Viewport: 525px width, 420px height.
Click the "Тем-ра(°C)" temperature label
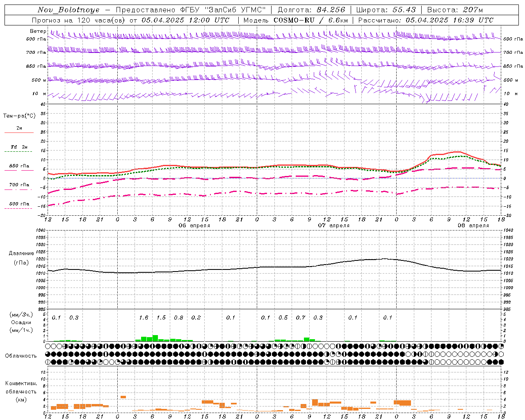(x=19, y=116)
